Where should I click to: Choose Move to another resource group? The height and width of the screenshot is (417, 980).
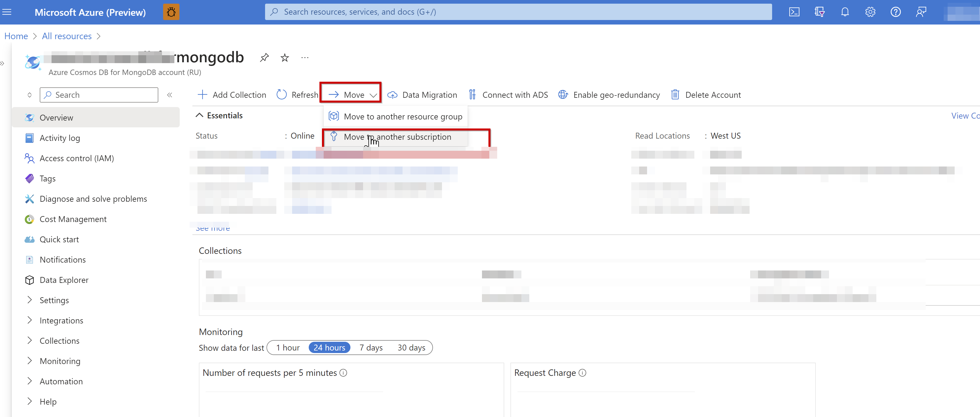point(396,117)
